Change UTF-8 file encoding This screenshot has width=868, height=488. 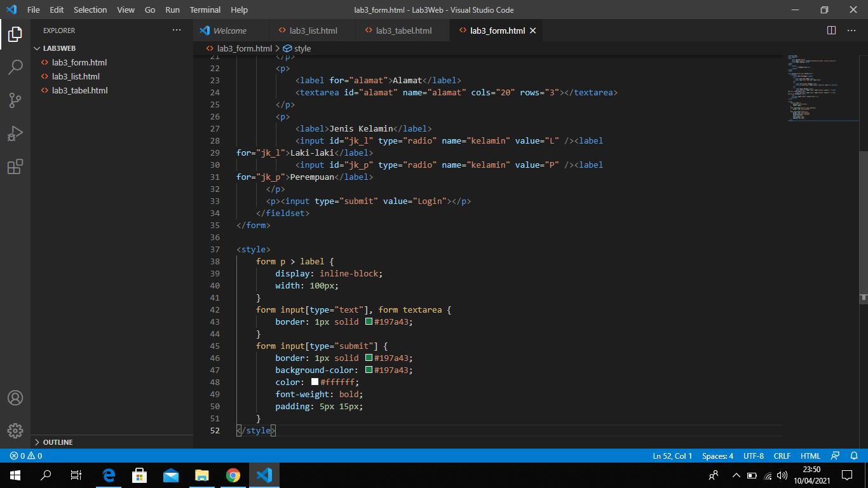(754, 456)
